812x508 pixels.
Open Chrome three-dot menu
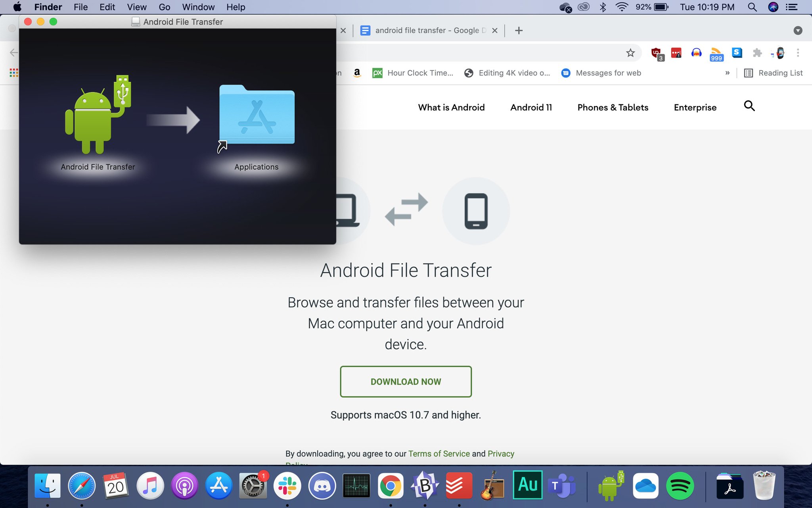pyautogui.click(x=798, y=53)
